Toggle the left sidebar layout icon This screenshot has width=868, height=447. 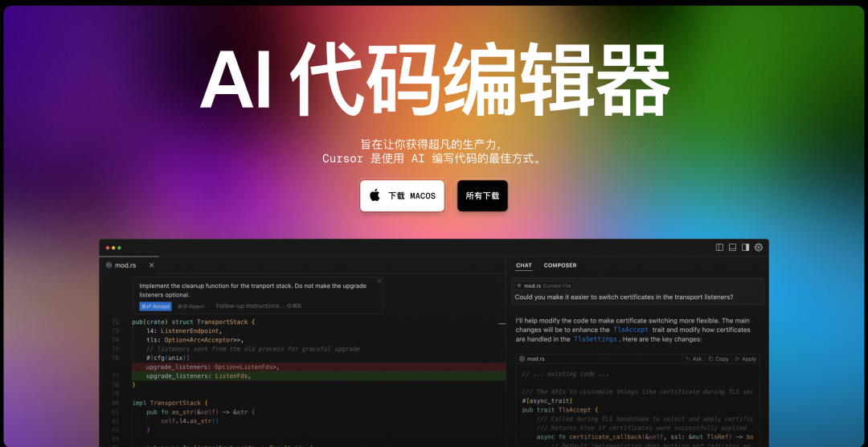(x=719, y=247)
